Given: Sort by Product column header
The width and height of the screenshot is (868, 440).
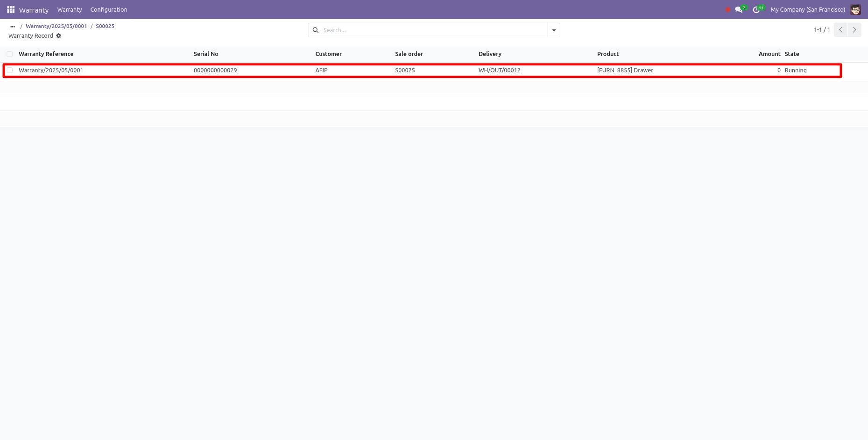Looking at the screenshot, I should tap(608, 54).
